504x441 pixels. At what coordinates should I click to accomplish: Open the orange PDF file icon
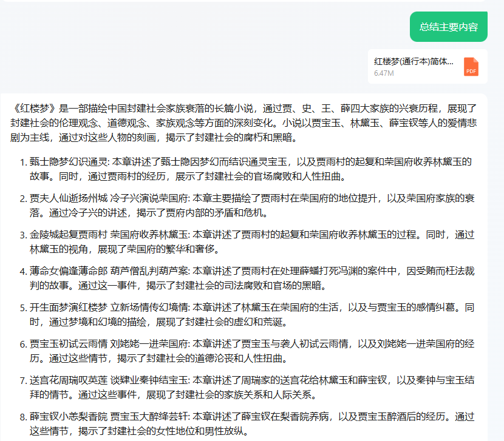click(471, 67)
